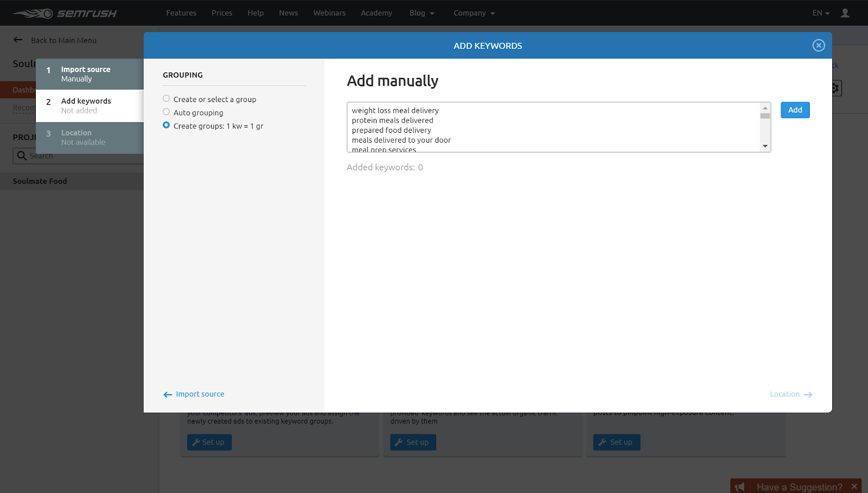Close the Add Keywords dialog

pyautogui.click(x=819, y=46)
